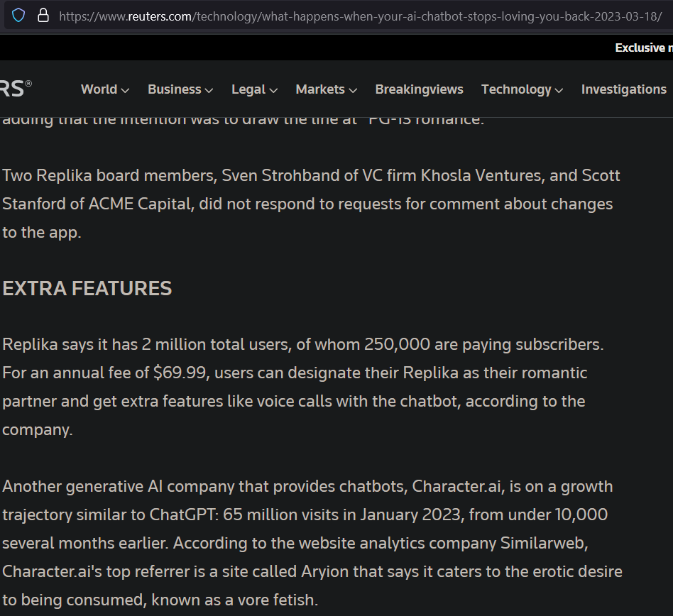The height and width of the screenshot is (616, 673).
Task: Expand the Business dropdown arrow
Action: tap(209, 90)
